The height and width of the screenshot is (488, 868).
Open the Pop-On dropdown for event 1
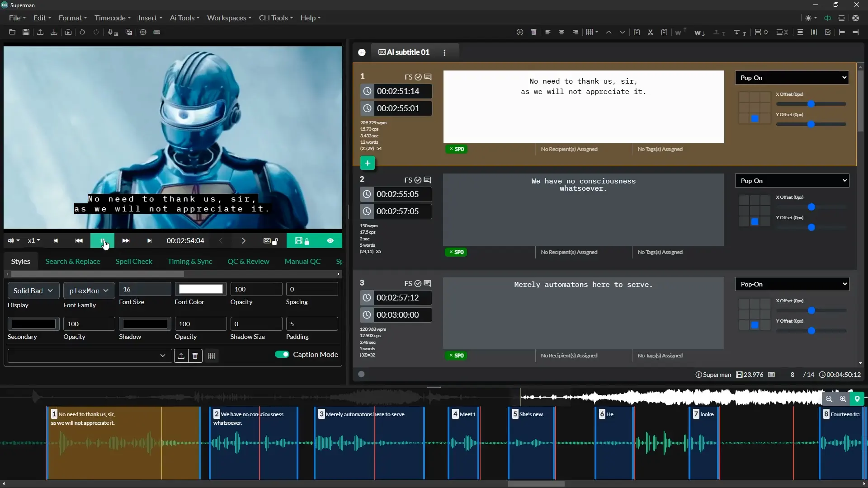point(792,78)
